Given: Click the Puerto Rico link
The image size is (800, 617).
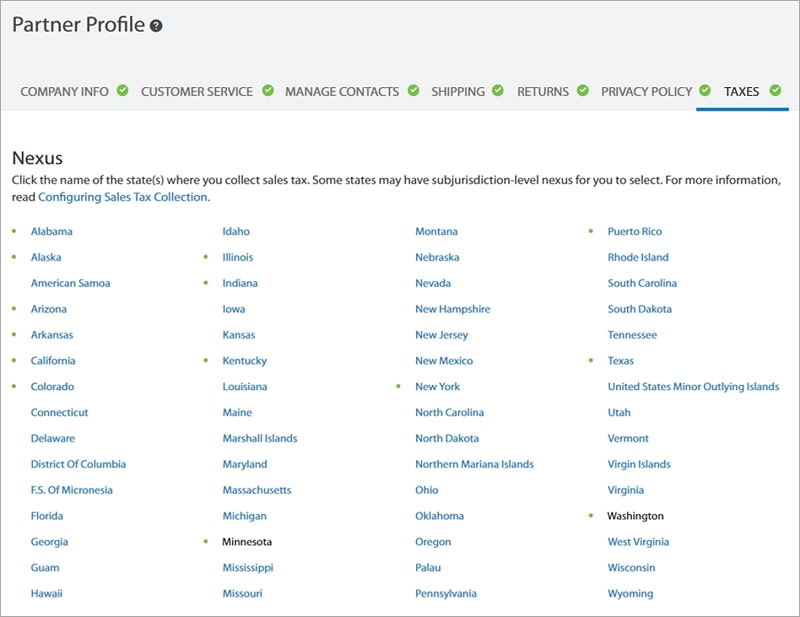Looking at the screenshot, I should (634, 231).
